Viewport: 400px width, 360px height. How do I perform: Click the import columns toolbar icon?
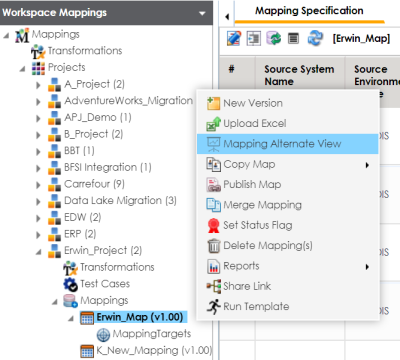click(254, 38)
